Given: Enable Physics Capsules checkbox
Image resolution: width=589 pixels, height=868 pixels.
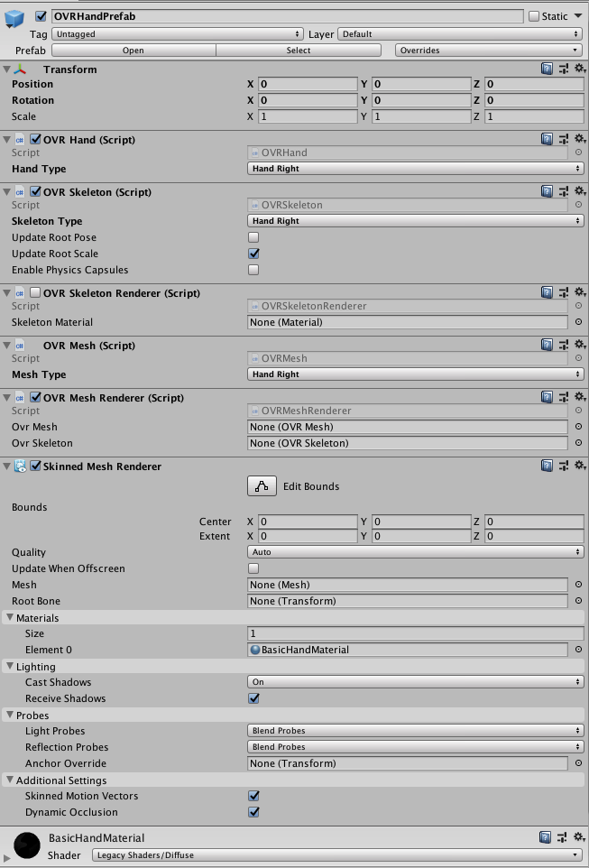Looking at the screenshot, I should pyautogui.click(x=253, y=270).
